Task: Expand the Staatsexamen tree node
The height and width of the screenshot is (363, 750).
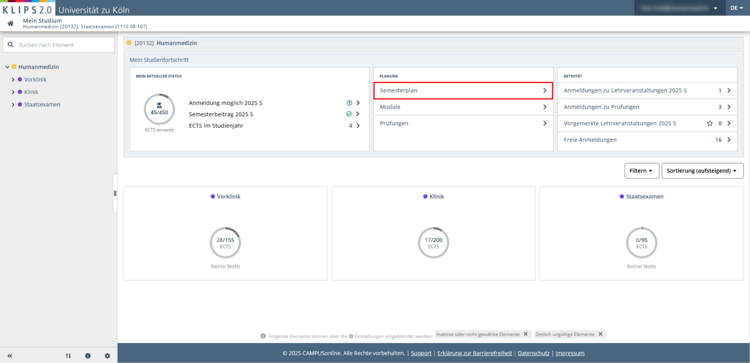Action: point(13,104)
